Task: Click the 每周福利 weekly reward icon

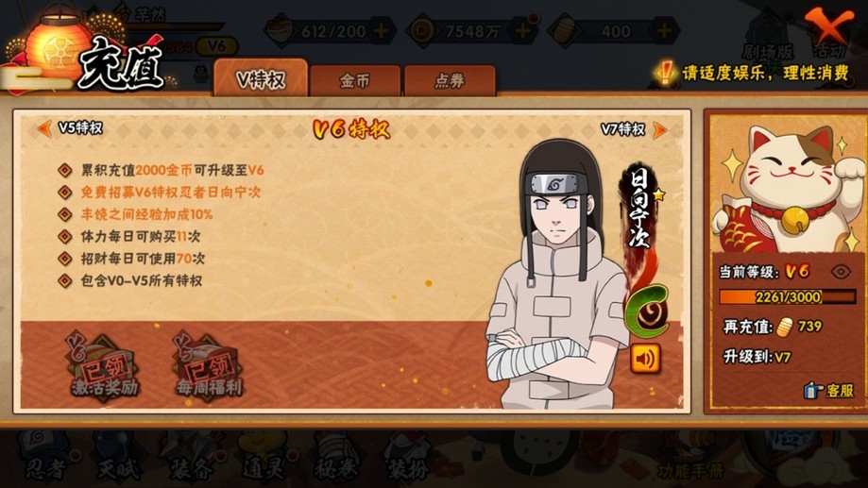Action: [209, 365]
